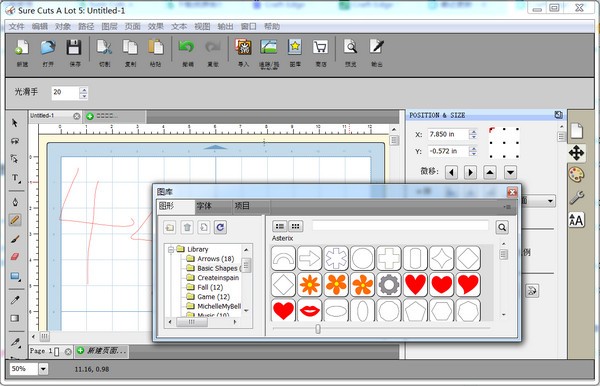Image resolution: width=600 pixels, height=386 pixels.
Task: Select the Game (12) folder
Action: (208, 297)
